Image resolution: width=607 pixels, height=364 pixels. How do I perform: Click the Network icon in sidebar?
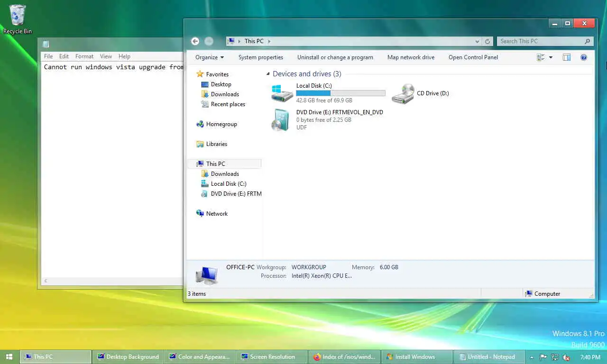(x=200, y=214)
